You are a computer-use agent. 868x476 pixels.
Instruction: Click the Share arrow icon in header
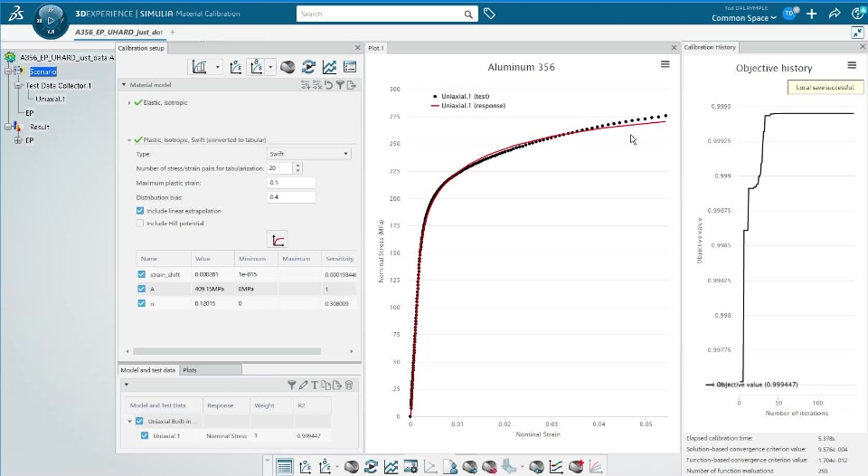tap(835, 14)
